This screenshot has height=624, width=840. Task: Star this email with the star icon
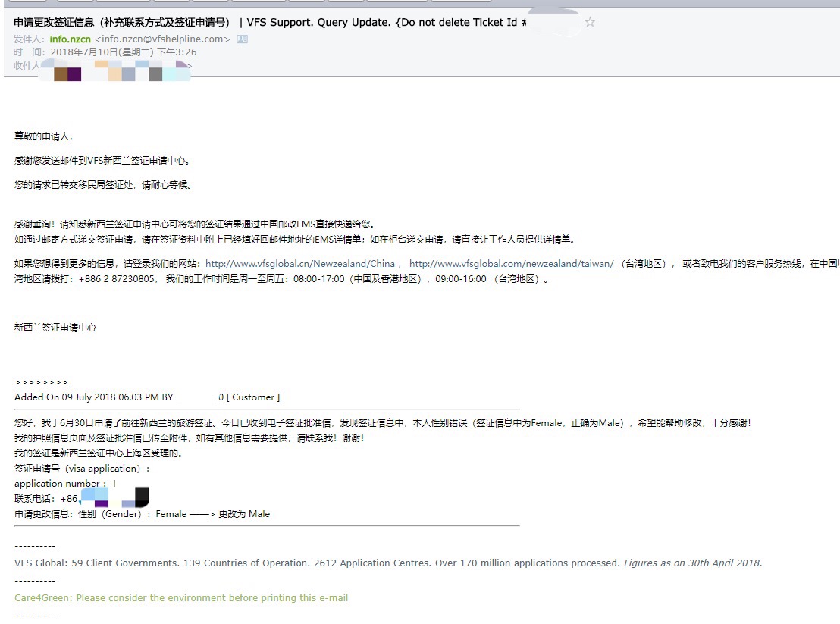pyautogui.click(x=590, y=22)
